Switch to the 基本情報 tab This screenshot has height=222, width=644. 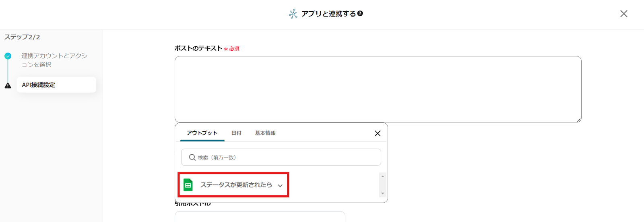click(265, 133)
